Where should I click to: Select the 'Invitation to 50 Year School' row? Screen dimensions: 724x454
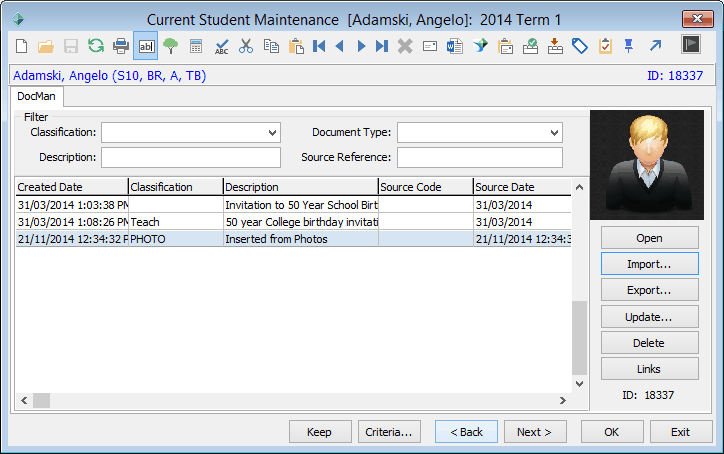(x=294, y=205)
